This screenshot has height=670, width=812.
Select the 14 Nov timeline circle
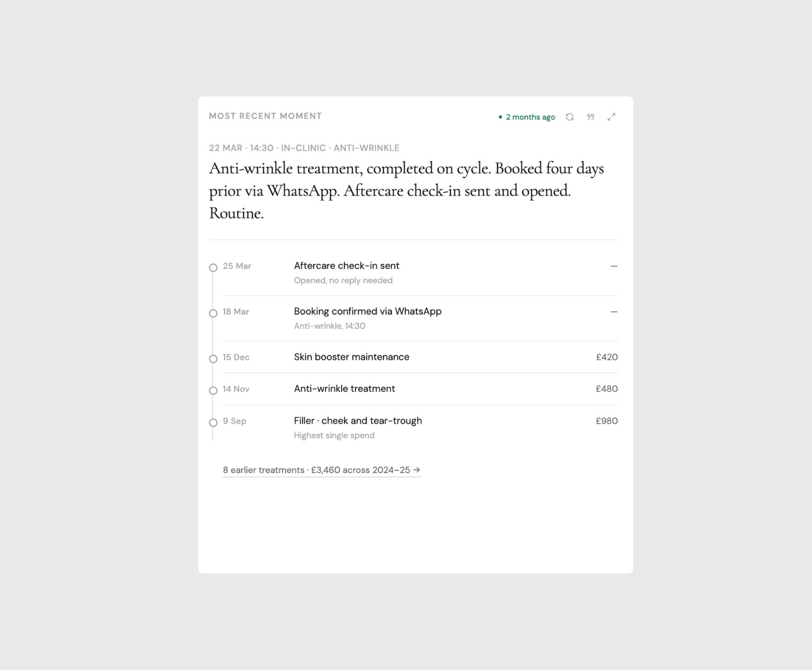point(213,390)
